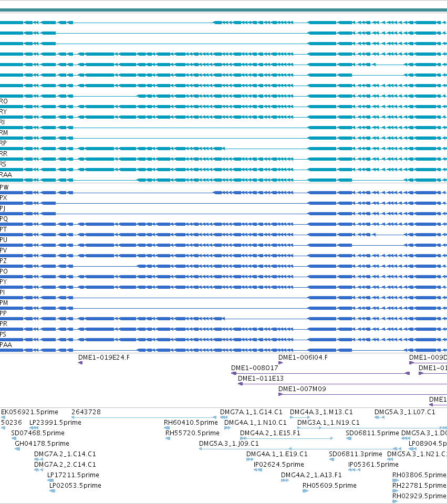Select the CDS label ending in PM
Screen dimensions: 447x504
[4, 303]
